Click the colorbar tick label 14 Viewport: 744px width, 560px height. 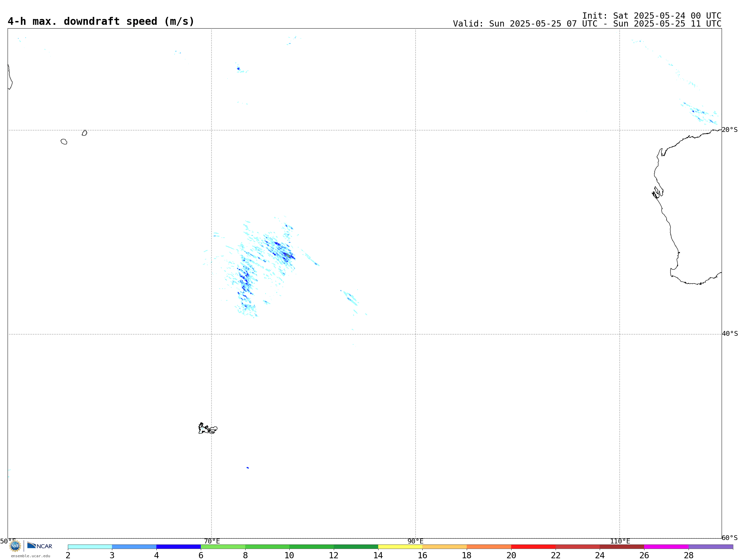pos(378,555)
